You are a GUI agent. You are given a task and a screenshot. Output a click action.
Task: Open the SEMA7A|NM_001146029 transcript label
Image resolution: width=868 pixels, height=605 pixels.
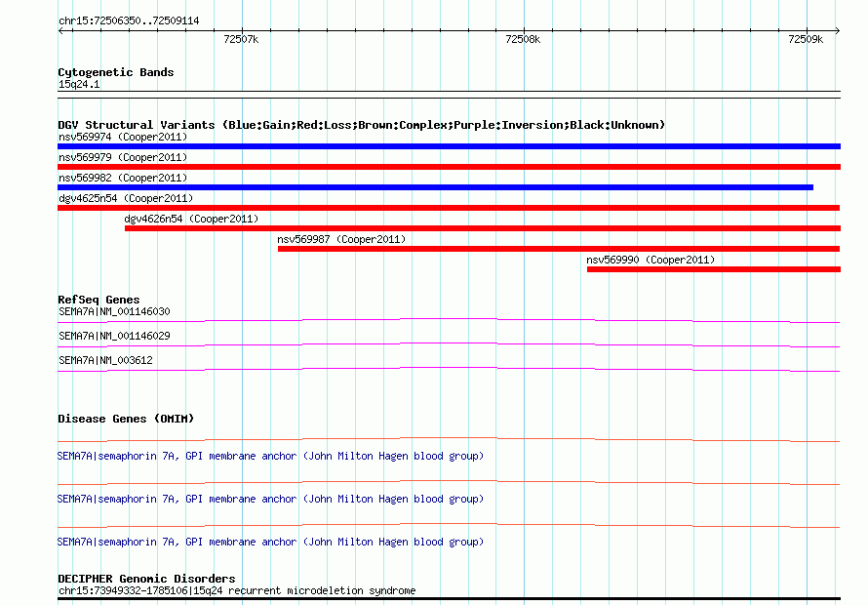[x=114, y=337]
